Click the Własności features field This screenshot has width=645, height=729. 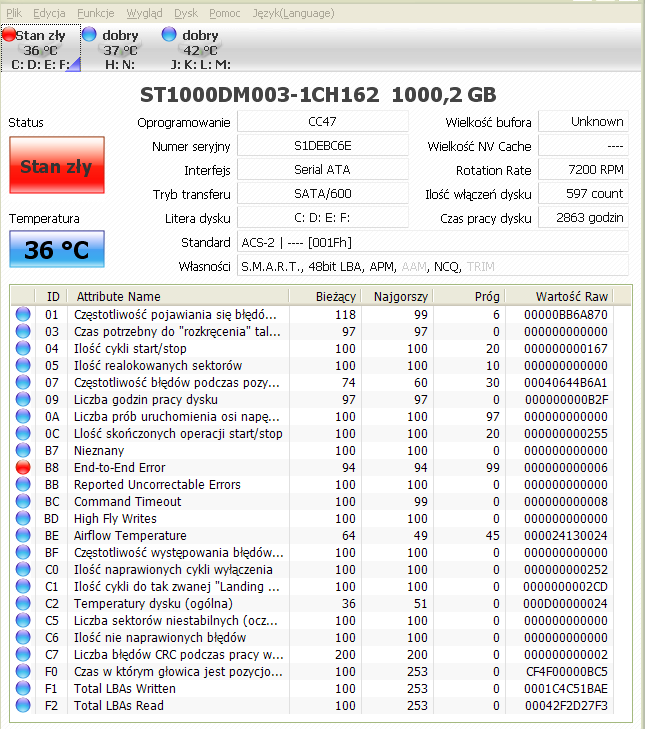(432, 266)
